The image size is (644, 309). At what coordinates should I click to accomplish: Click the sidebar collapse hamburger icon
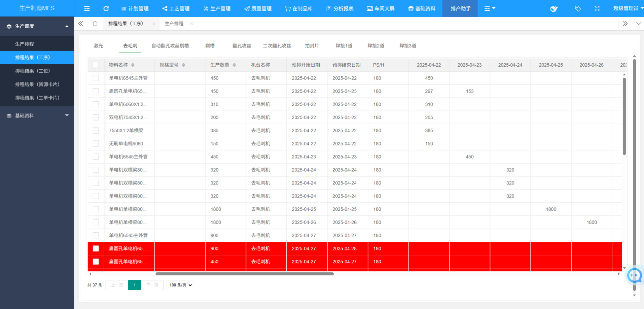point(87,8)
